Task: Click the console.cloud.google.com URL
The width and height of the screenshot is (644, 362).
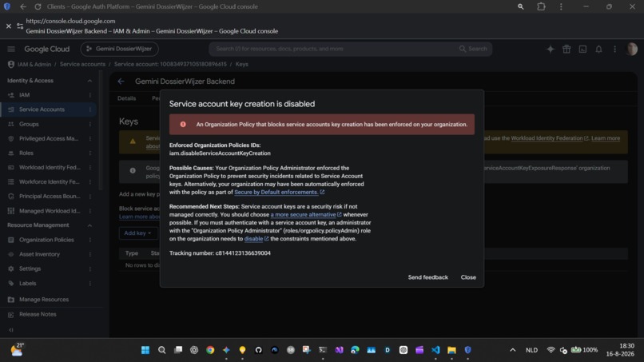Action: tap(70, 21)
